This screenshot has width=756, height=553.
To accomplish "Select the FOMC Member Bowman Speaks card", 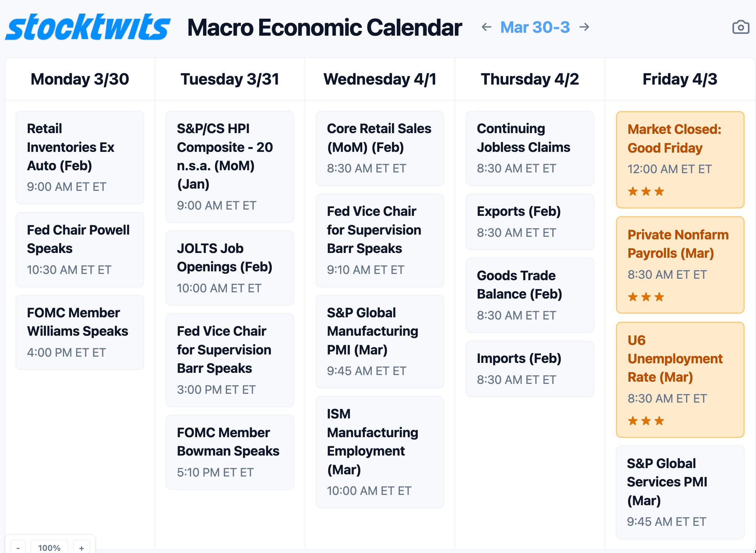I will coord(230,452).
